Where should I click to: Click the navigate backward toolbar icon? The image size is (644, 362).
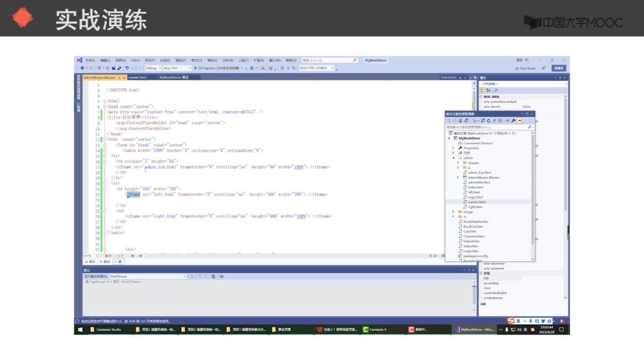pyautogui.click(x=82, y=68)
